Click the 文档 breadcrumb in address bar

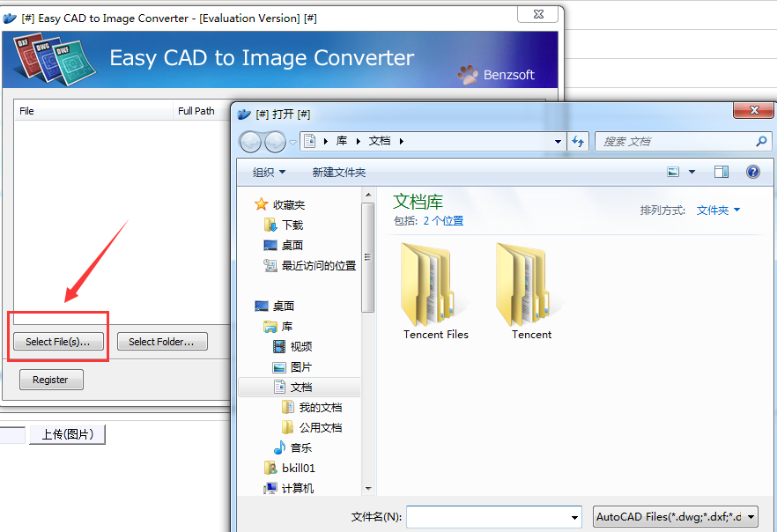(380, 141)
